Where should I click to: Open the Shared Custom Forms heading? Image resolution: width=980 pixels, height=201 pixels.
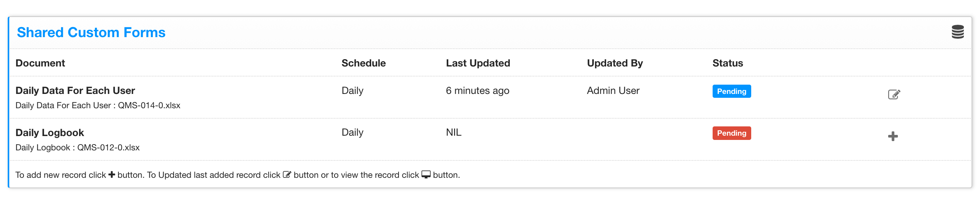91,32
